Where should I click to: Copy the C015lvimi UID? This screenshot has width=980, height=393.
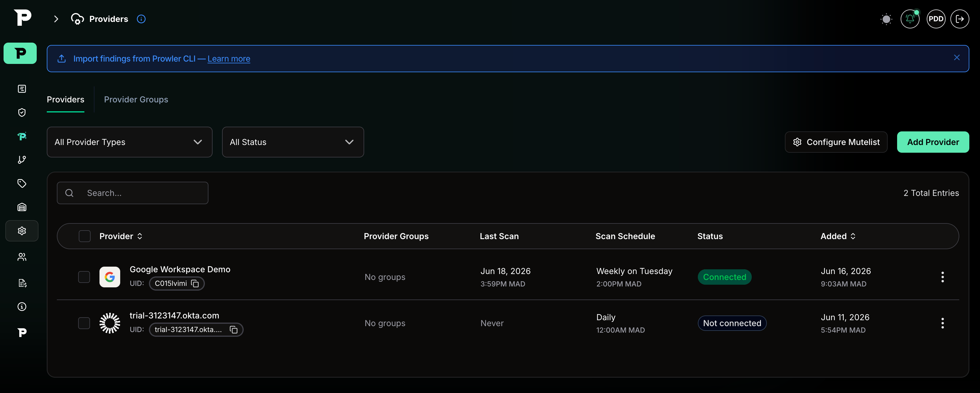tap(195, 284)
